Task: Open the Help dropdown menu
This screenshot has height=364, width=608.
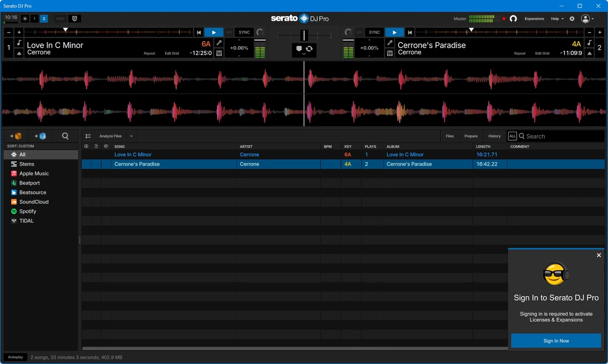Action: [557, 19]
